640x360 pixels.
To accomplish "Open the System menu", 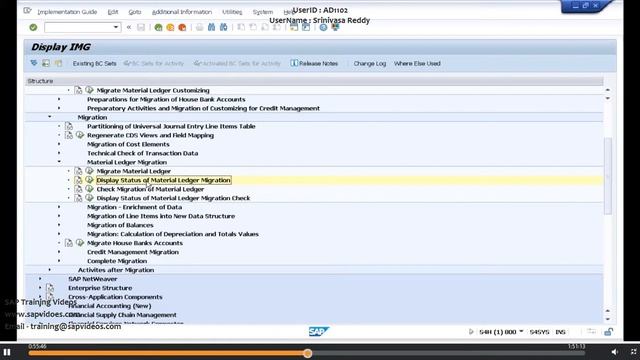I will pos(262,12).
